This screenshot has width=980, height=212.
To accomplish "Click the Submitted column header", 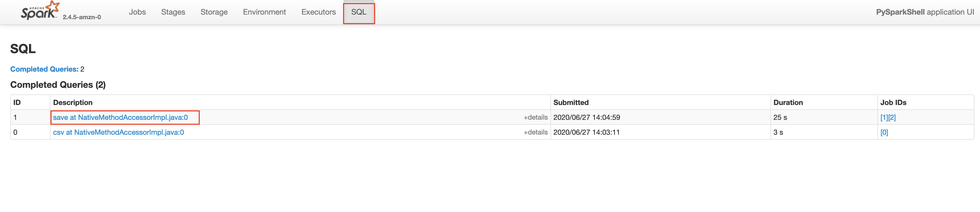I will click(x=571, y=103).
